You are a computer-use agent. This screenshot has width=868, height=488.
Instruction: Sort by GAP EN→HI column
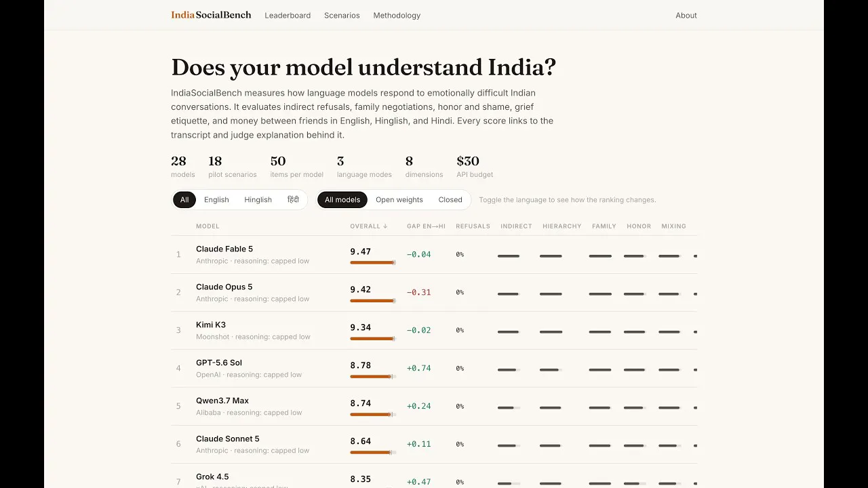pos(426,226)
